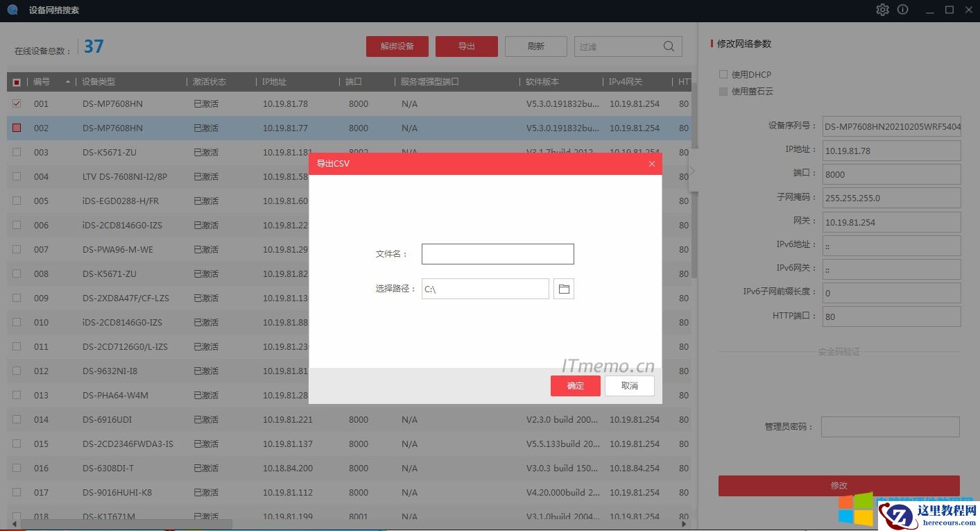This screenshot has width=980, height=531.
Task: Collapse the 修改网络参数 side panel arrow
Action: [x=692, y=171]
